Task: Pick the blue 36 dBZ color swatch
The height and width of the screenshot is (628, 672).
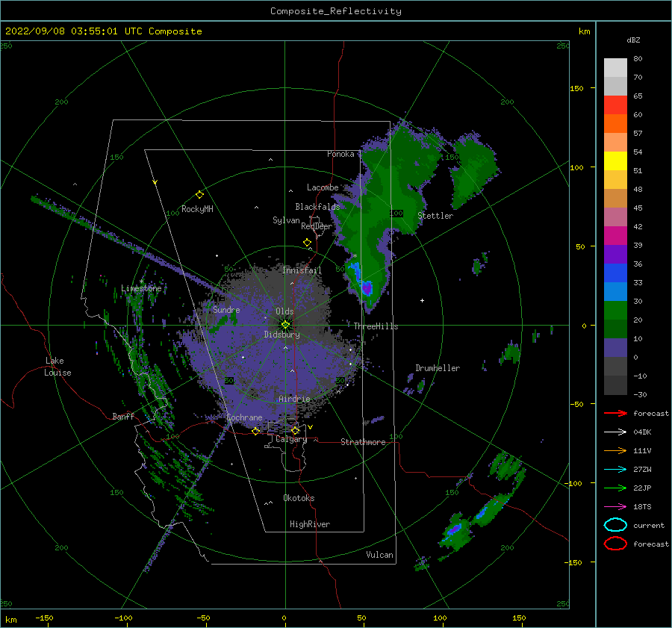Action: tap(615, 273)
